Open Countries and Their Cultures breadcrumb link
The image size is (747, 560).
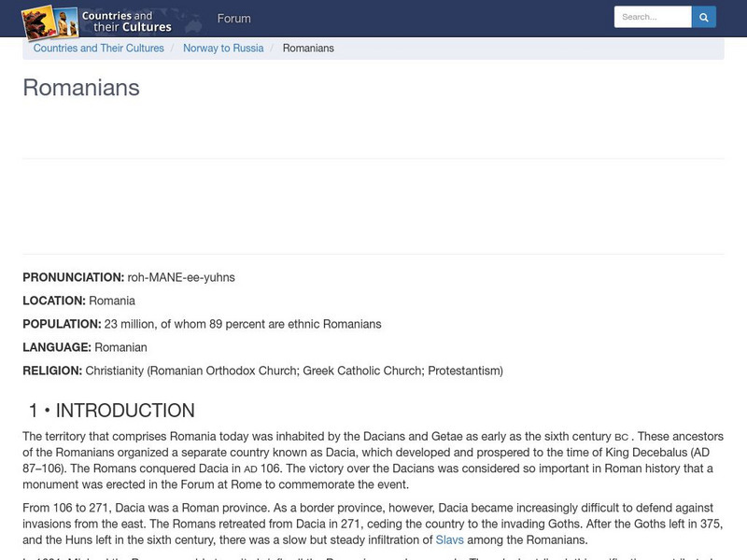(99, 49)
